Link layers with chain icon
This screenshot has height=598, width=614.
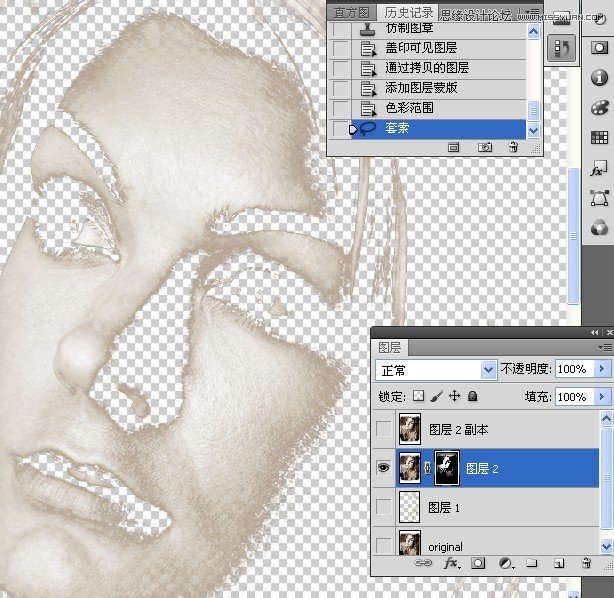(x=423, y=563)
